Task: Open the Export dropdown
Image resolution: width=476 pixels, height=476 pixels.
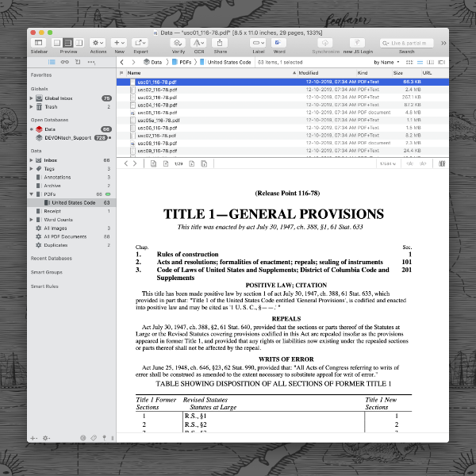Action: [x=140, y=43]
